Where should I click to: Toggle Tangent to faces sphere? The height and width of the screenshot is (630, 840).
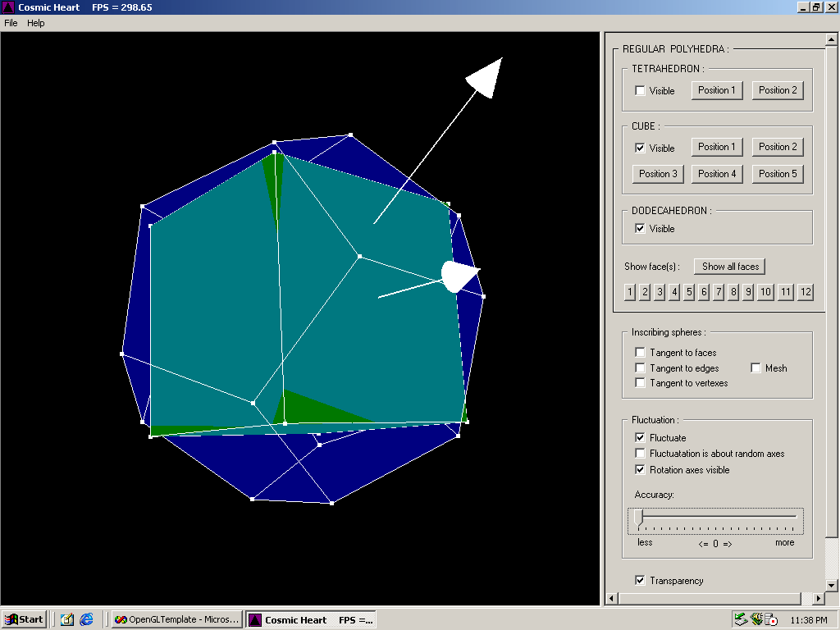640,352
